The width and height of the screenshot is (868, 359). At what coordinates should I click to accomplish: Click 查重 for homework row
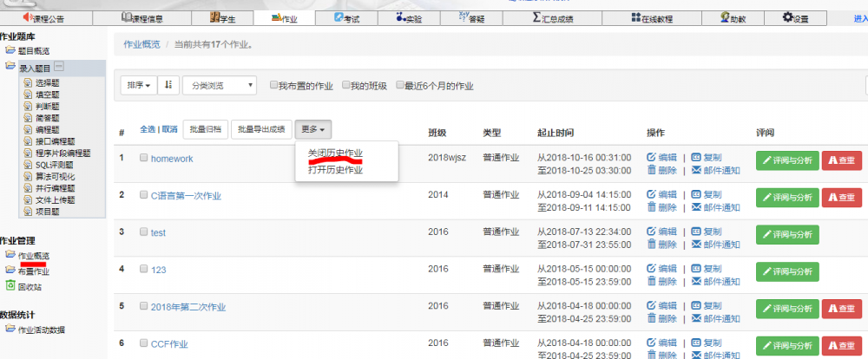(841, 160)
